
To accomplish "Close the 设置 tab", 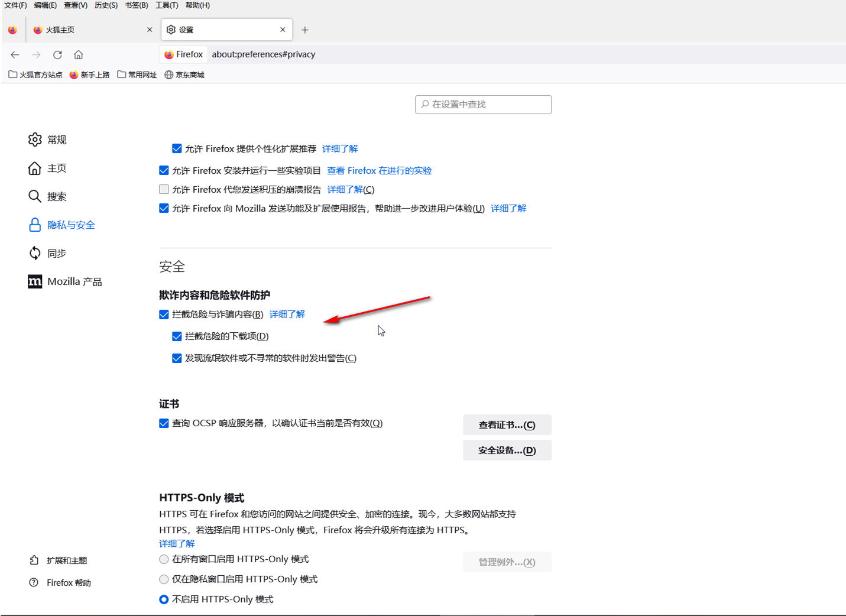I will pyautogui.click(x=283, y=30).
